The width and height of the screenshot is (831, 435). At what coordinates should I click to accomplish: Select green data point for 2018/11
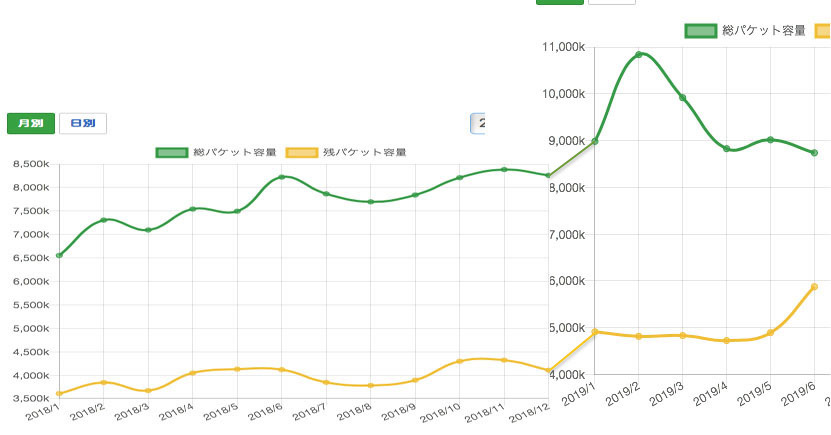[505, 169]
